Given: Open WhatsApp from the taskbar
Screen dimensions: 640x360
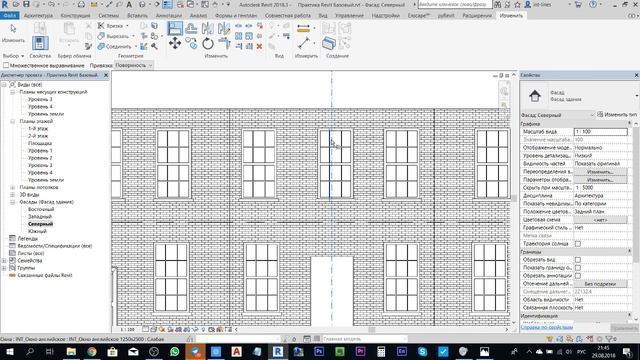Looking at the screenshot, I should [175, 351].
